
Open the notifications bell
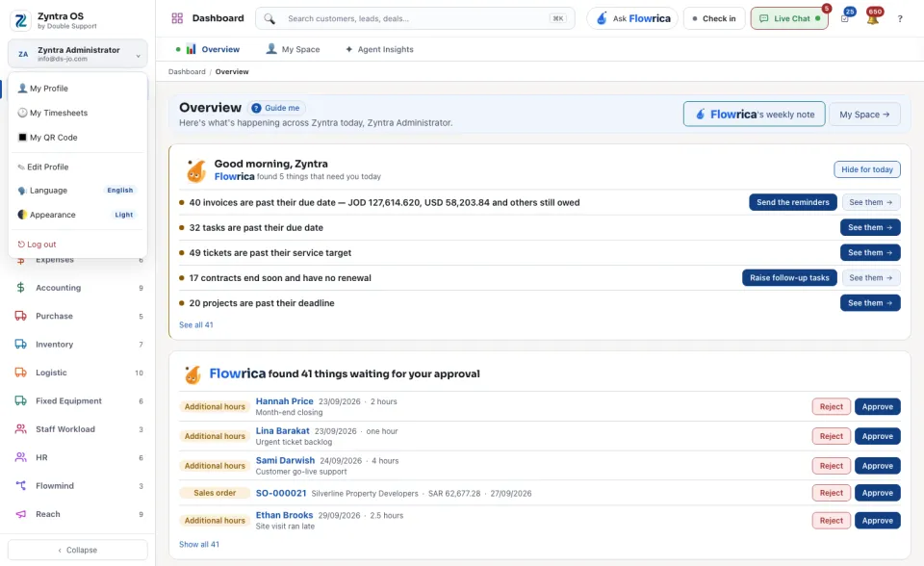[x=873, y=18]
